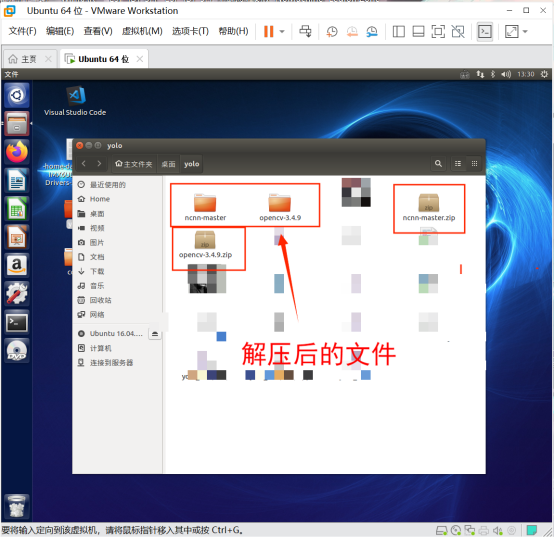Click the Ubuntu network indicator icon
The image size is (554, 538).
click(480, 74)
